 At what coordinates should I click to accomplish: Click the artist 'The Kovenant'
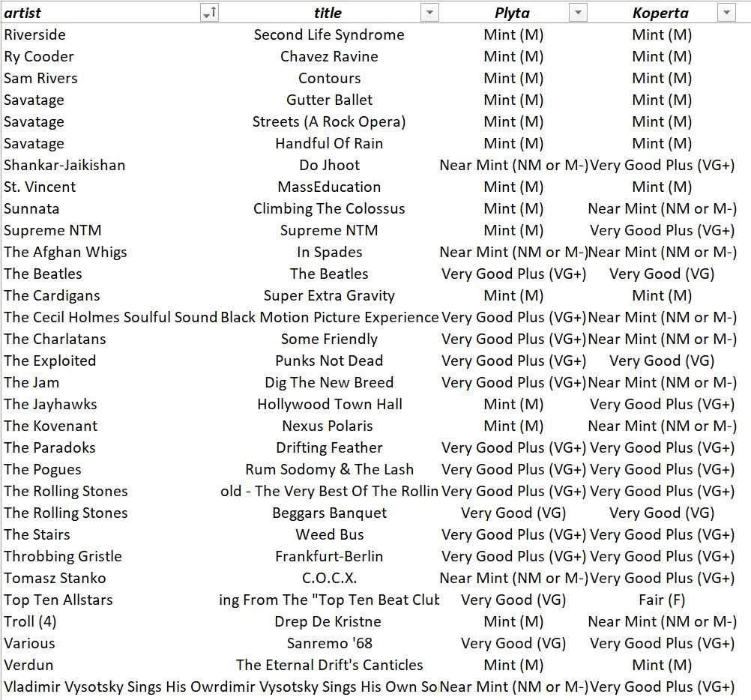(51, 426)
